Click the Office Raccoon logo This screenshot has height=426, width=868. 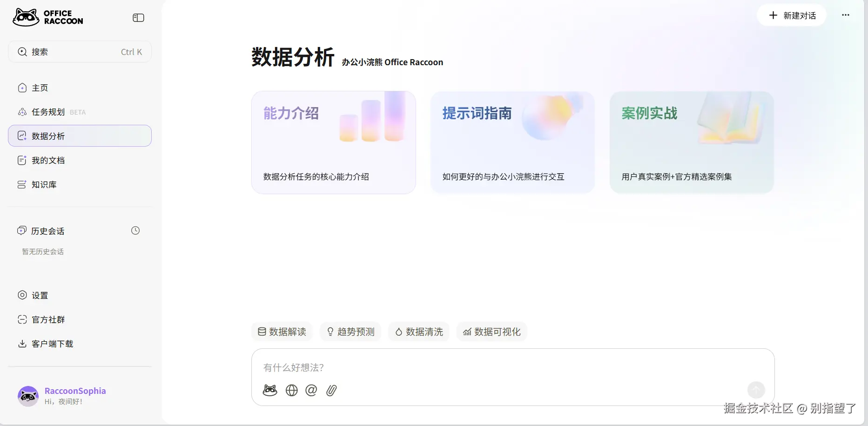coord(48,17)
